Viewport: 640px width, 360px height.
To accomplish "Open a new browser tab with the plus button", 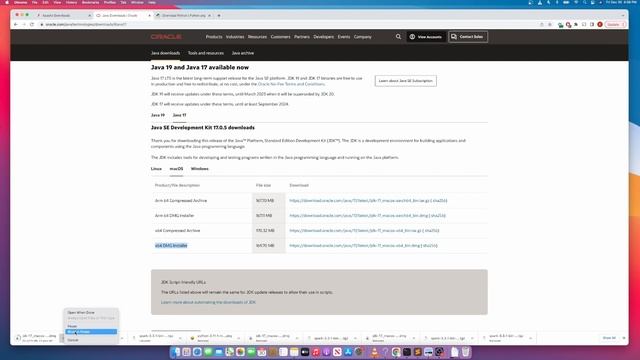I will pos(219,16).
